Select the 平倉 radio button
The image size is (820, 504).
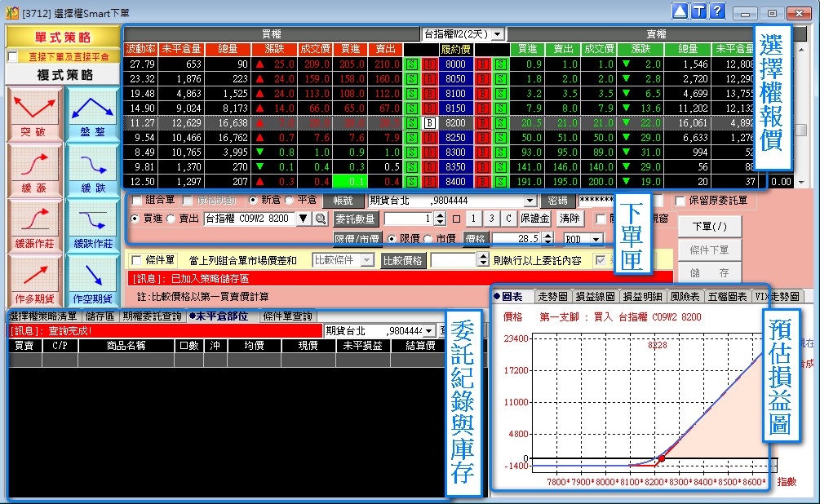pos(289,201)
